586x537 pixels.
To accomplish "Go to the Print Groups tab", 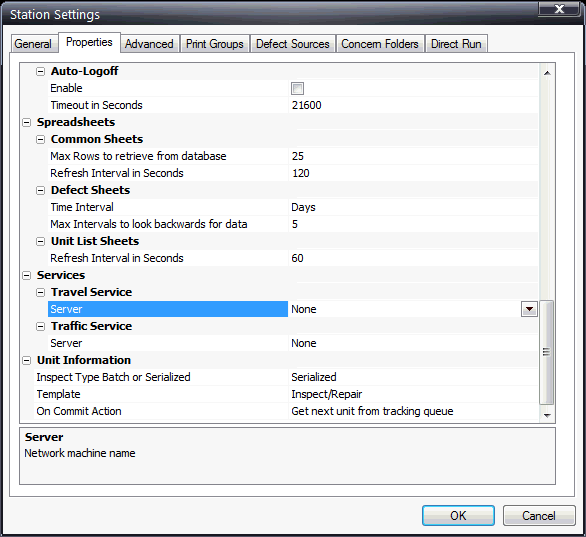I will coord(215,44).
